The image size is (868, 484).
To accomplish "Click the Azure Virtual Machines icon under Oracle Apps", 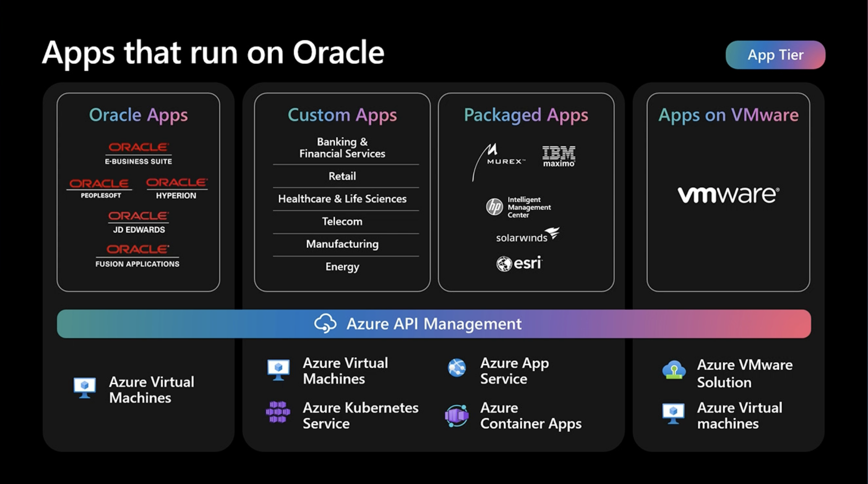I will pos(85,387).
